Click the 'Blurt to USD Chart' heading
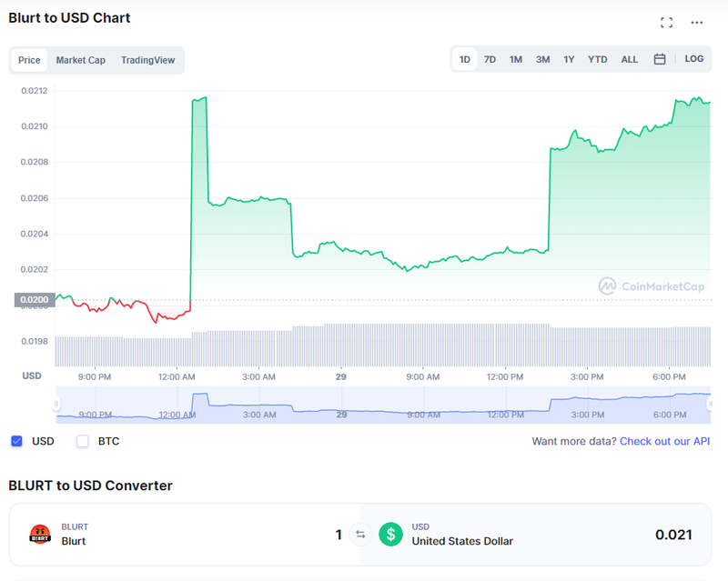The width and height of the screenshot is (728, 581). tap(69, 17)
